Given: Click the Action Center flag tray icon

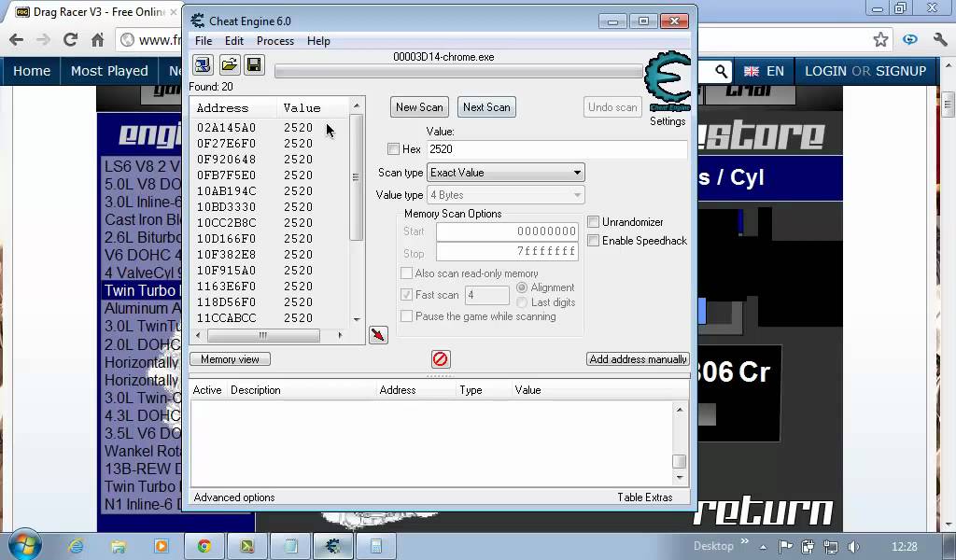Looking at the screenshot, I should click(786, 547).
